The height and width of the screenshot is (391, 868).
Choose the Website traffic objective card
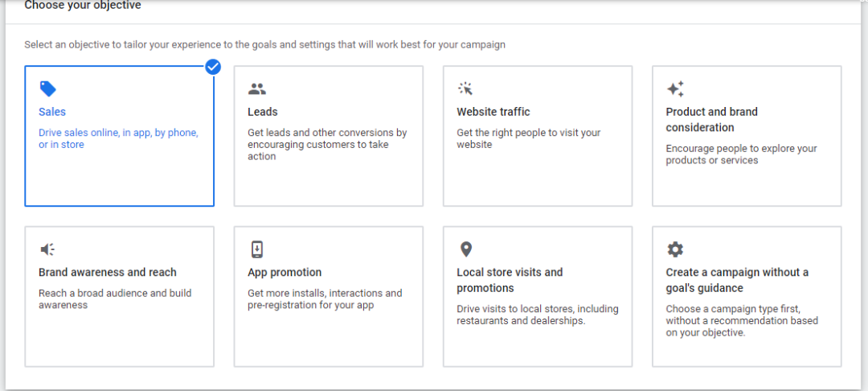(x=538, y=136)
